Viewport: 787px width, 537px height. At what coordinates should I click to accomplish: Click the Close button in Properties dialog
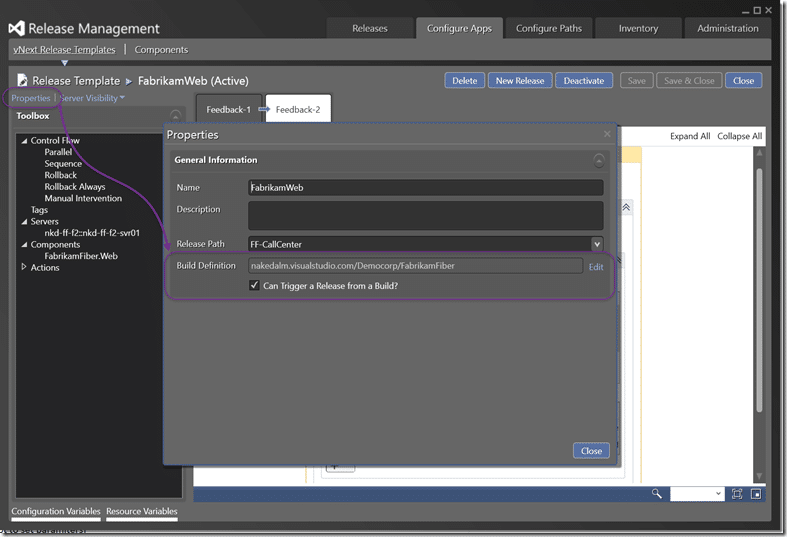coord(591,451)
